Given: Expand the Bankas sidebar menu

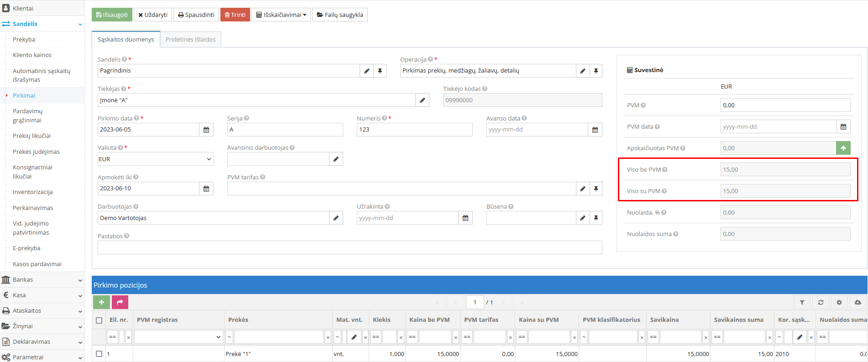Looking at the screenshot, I should coord(42,280).
